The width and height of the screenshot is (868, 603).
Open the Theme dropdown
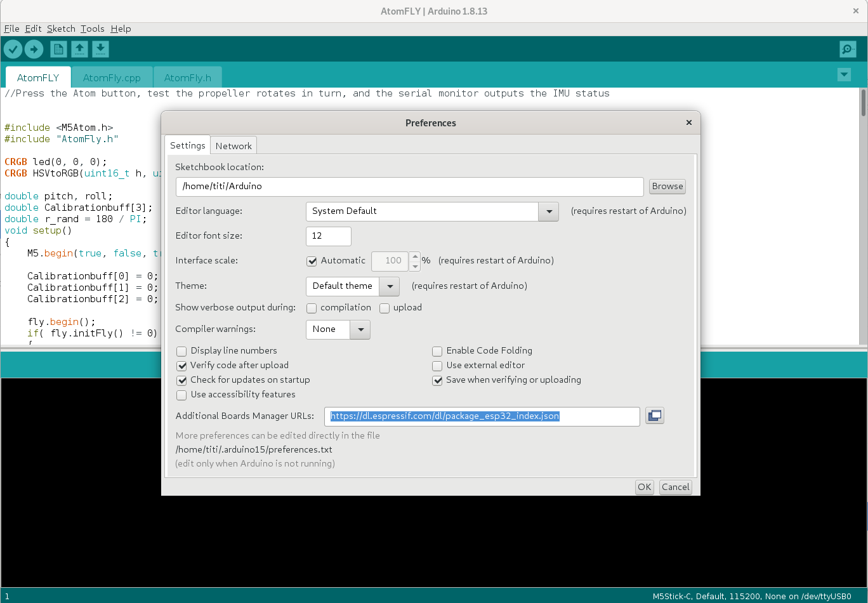pyautogui.click(x=390, y=286)
